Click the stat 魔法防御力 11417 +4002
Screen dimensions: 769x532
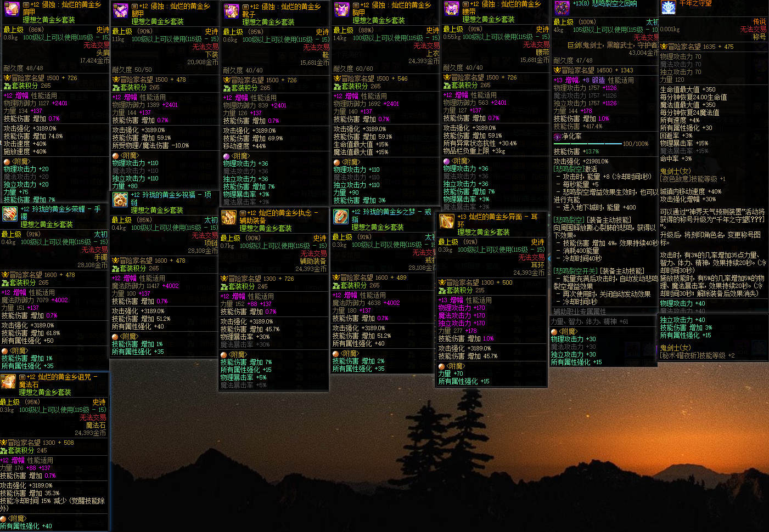click(x=145, y=286)
